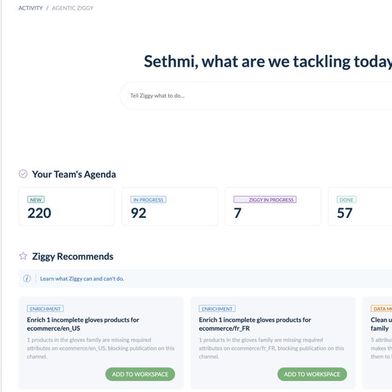
Task: Click the checkmark icon beside Your Team's Agenda
Action: (23, 174)
